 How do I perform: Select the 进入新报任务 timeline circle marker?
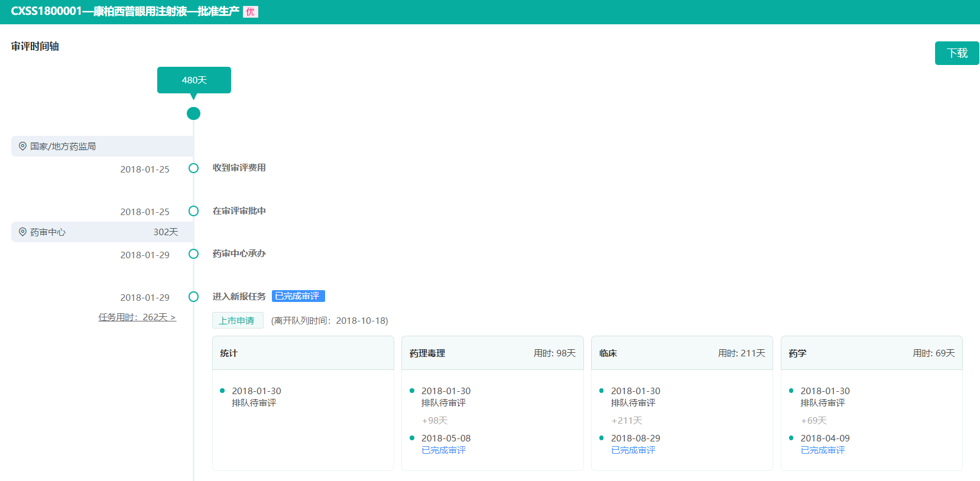pos(193,297)
